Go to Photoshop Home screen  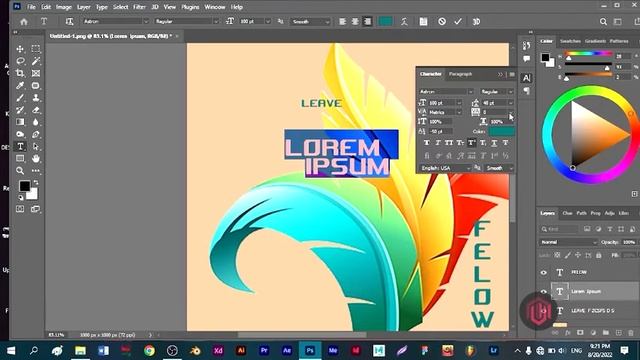click(x=24, y=22)
